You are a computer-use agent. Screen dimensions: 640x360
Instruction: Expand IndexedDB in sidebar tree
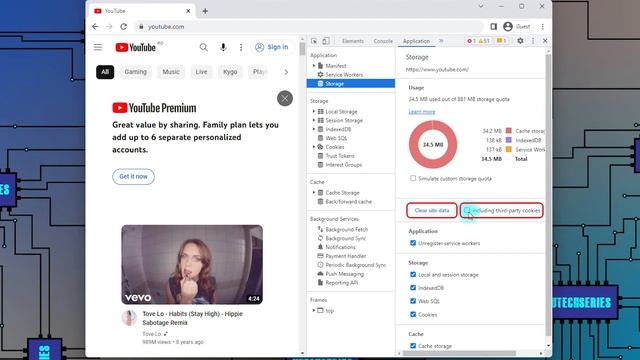pyautogui.click(x=313, y=129)
